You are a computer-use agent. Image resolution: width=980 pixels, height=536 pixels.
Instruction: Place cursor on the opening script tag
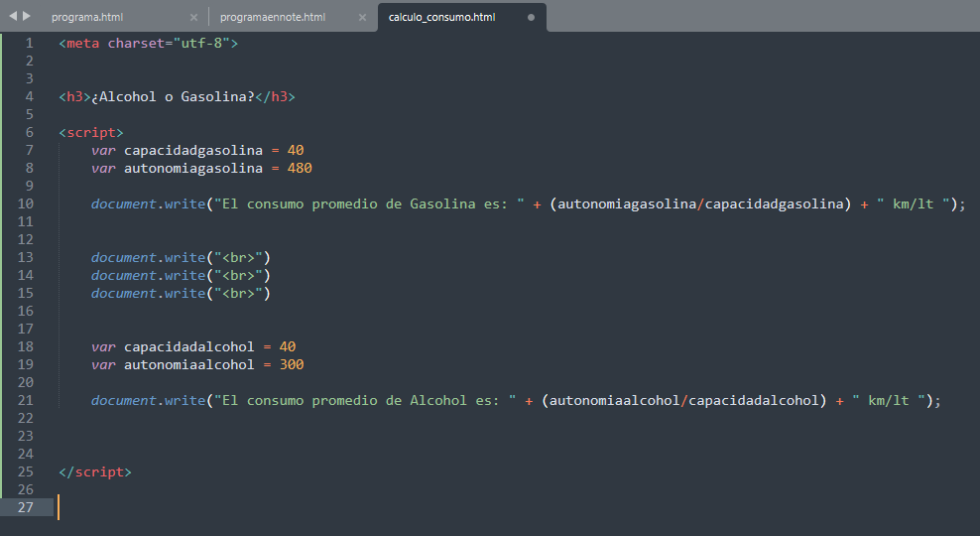point(91,132)
